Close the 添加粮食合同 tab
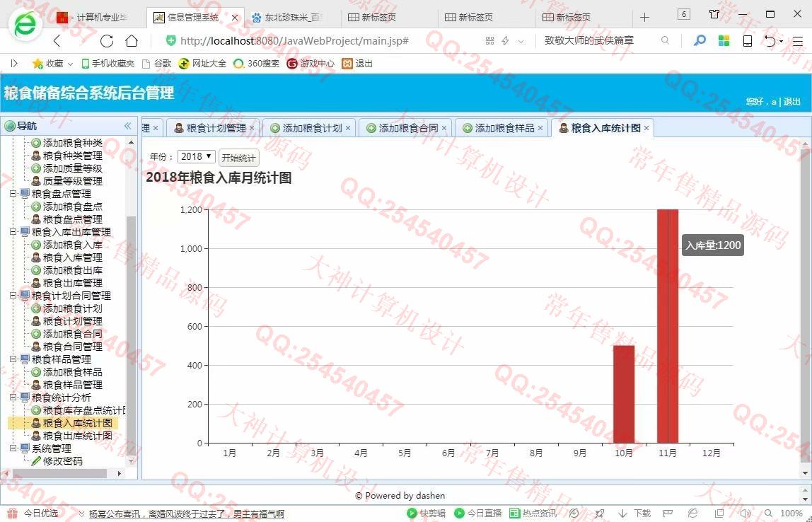812x522 pixels. (444, 128)
